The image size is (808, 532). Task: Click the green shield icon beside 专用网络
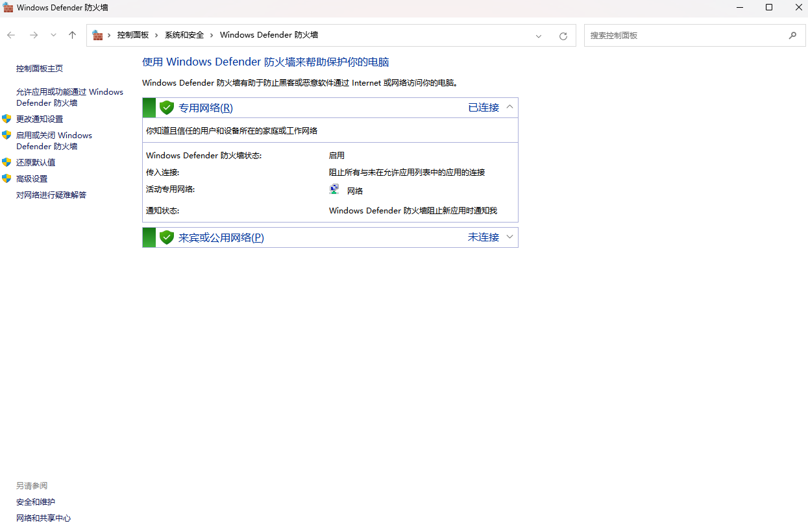click(x=167, y=108)
